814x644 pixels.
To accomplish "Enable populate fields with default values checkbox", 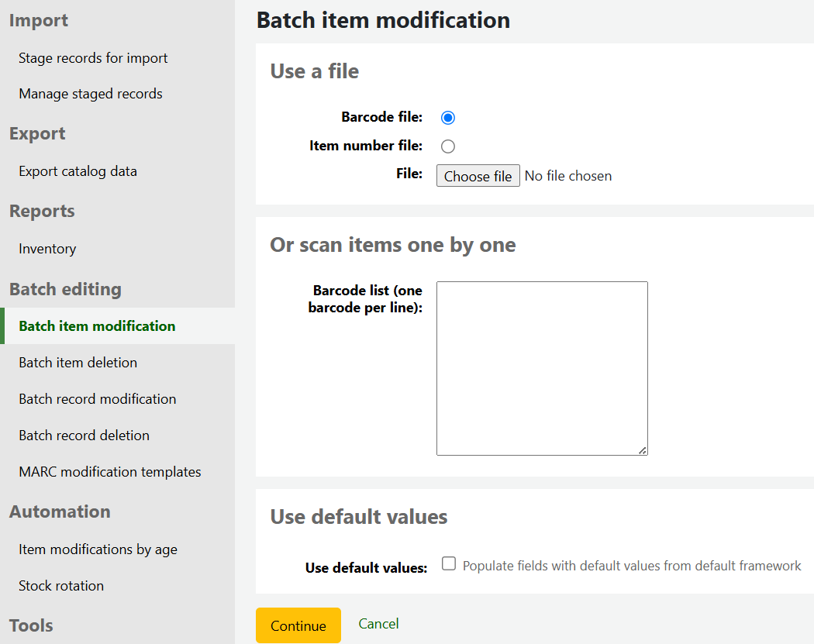I will 448,564.
